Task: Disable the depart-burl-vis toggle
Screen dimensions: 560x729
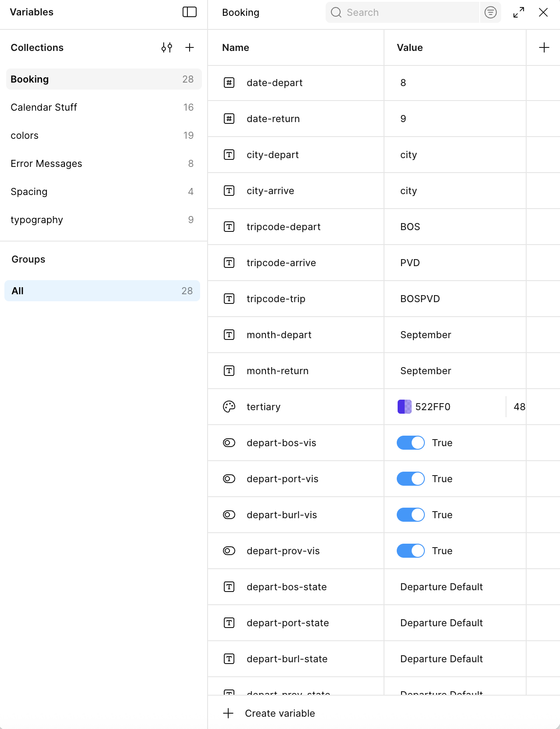Action: point(410,515)
